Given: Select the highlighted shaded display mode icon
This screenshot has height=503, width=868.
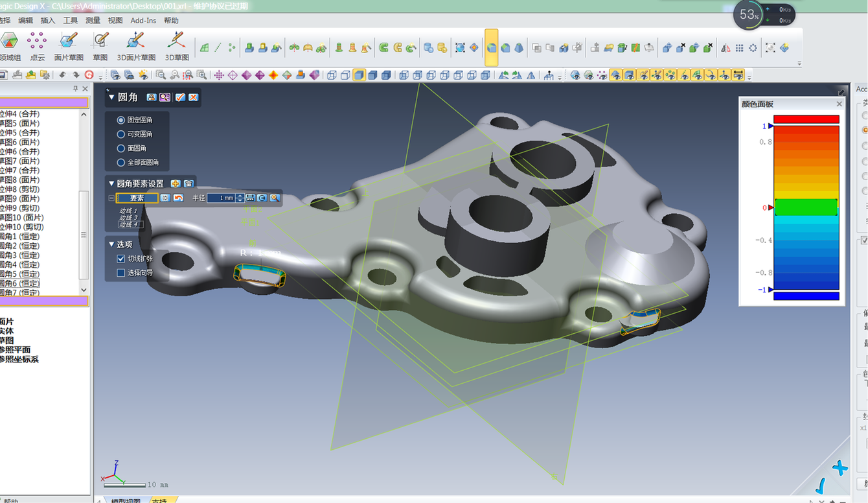Looking at the screenshot, I should pos(359,75).
